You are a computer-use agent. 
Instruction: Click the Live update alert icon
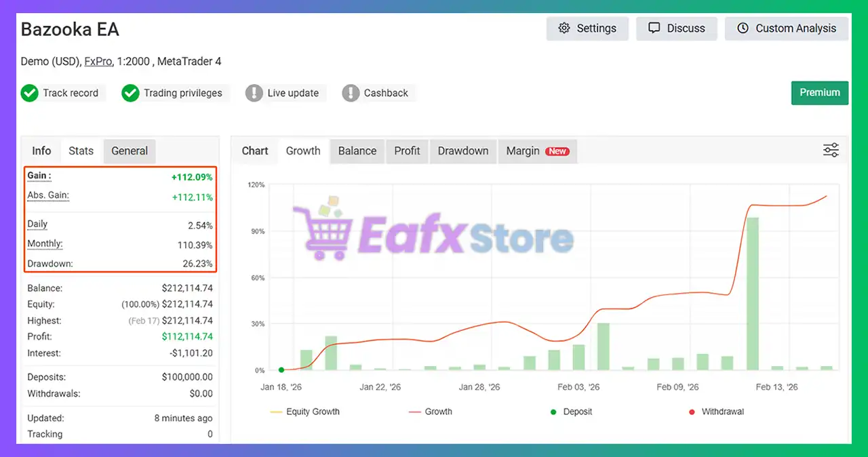click(254, 93)
